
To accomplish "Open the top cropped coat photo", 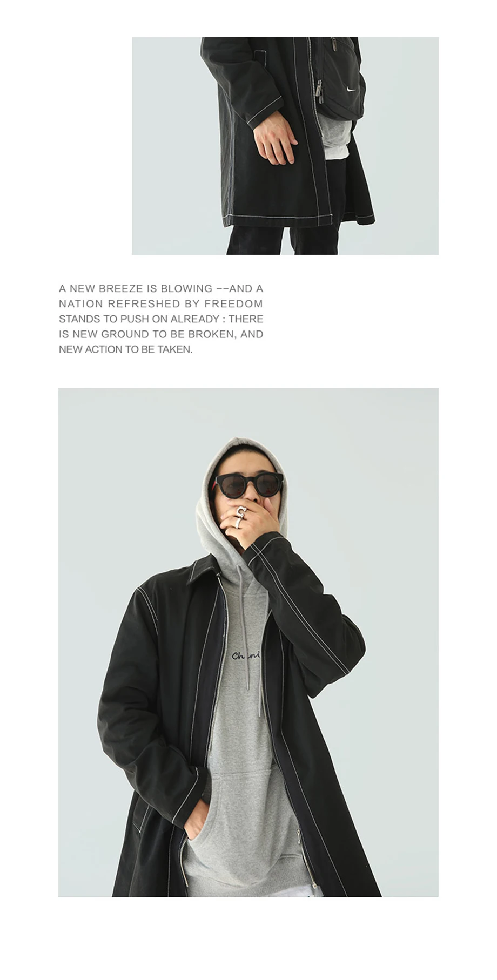I will [285, 146].
